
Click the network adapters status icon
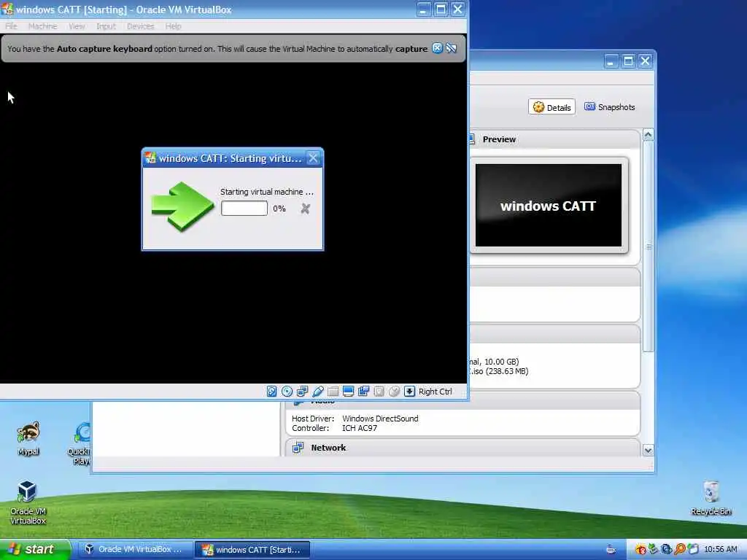click(x=302, y=392)
